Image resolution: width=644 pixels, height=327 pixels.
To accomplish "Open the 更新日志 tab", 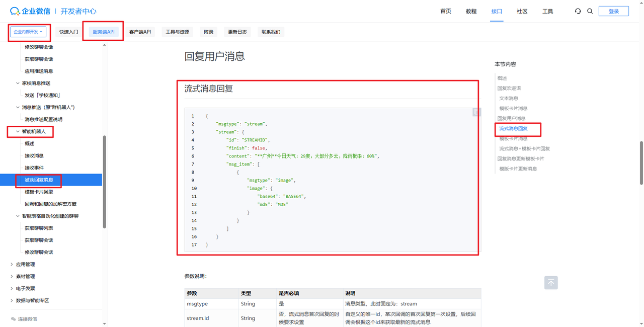I will [x=237, y=32].
